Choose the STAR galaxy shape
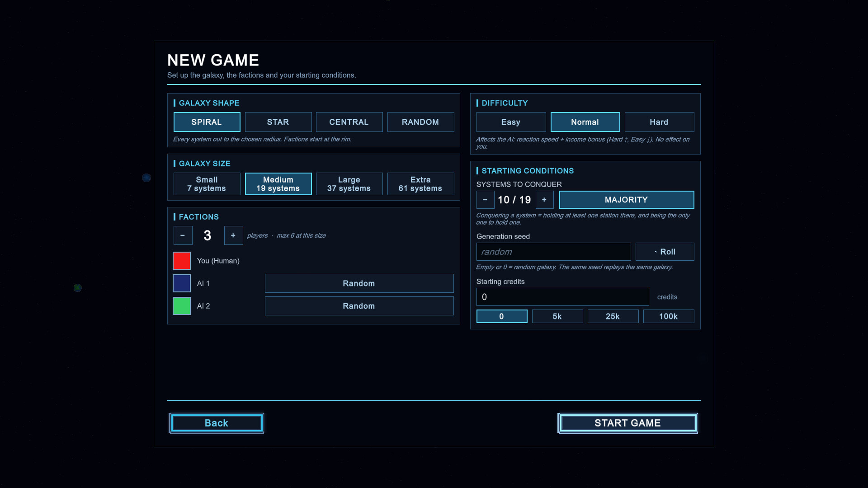 point(278,122)
